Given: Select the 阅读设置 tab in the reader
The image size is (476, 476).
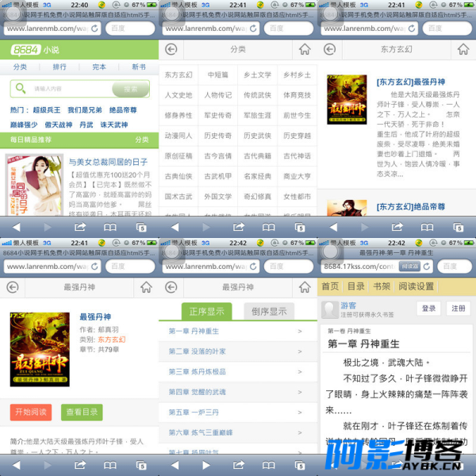Looking at the screenshot, I should 416,286.
